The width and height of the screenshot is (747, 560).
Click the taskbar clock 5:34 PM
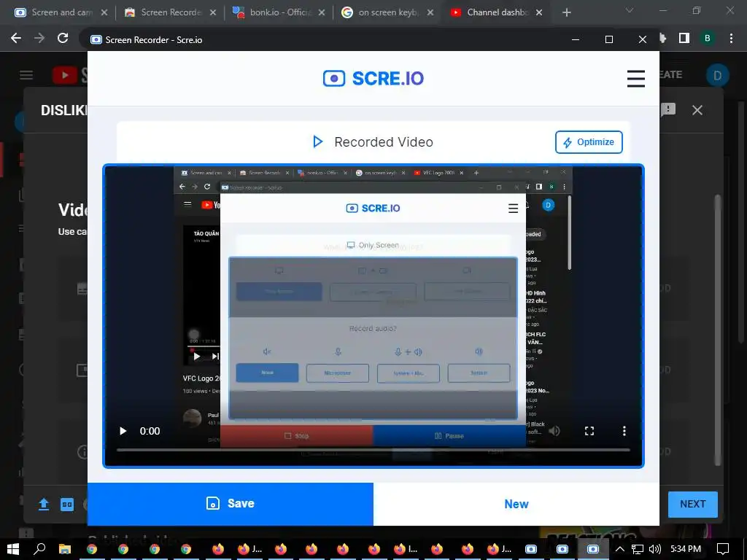click(686, 549)
